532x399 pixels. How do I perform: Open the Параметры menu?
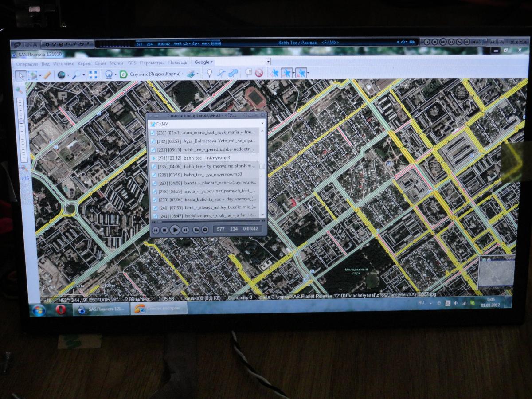152,63
